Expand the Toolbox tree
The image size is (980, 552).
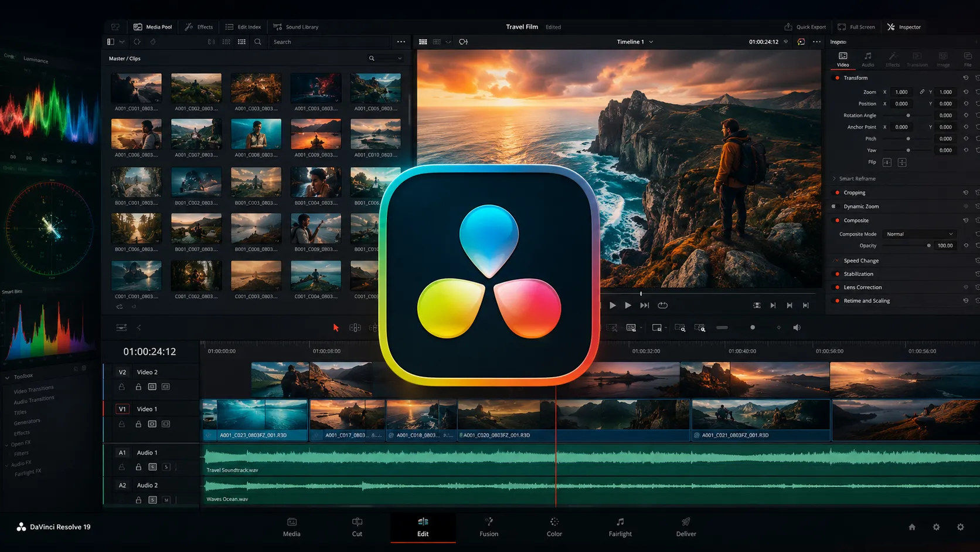point(7,378)
